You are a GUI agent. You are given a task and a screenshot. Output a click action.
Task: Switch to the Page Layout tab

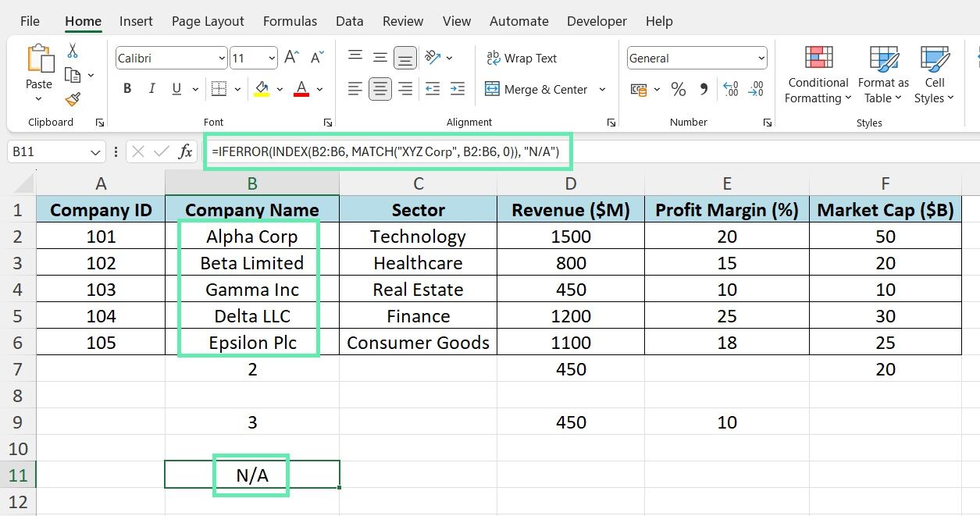(208, 21)
